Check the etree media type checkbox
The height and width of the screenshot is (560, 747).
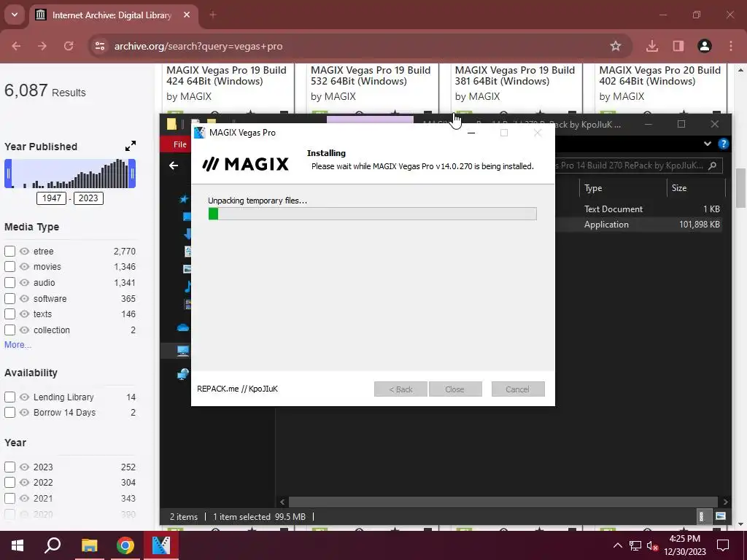9,251
